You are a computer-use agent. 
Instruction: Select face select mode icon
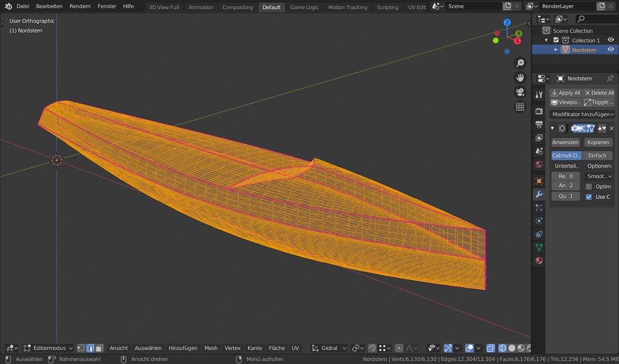pos(99,348)
